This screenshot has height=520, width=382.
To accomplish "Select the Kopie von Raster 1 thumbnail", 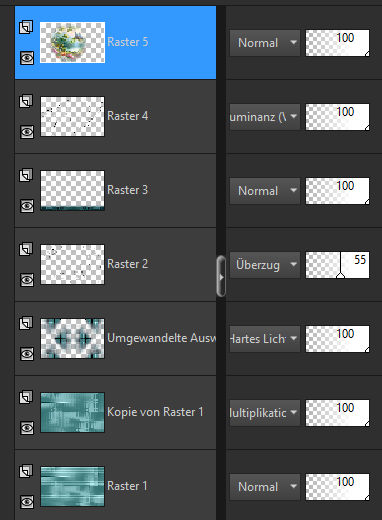I will (x=72, y=412).
